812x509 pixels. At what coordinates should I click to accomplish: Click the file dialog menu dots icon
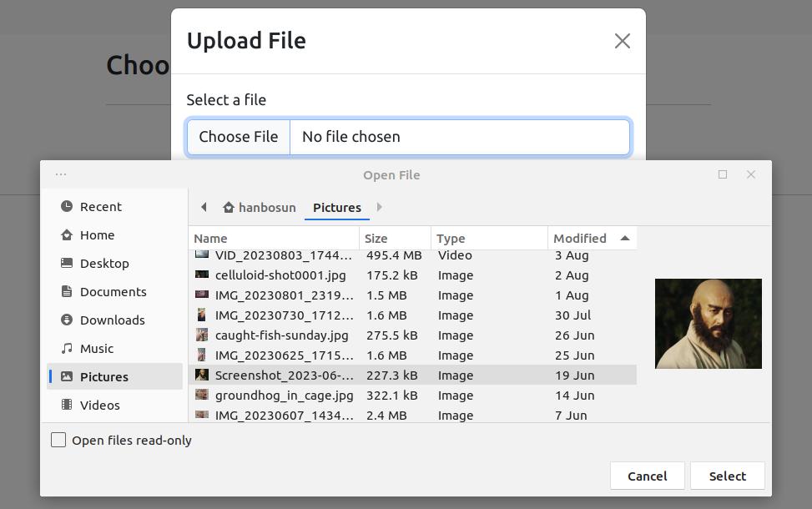coord(61,174)
